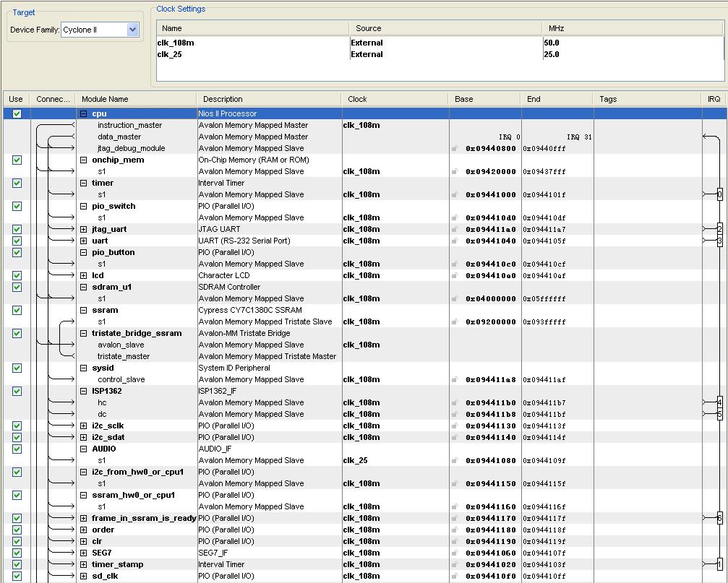Disable the jtag_uart module checkbox
The image size is (728, 583).
click(17, 229)
